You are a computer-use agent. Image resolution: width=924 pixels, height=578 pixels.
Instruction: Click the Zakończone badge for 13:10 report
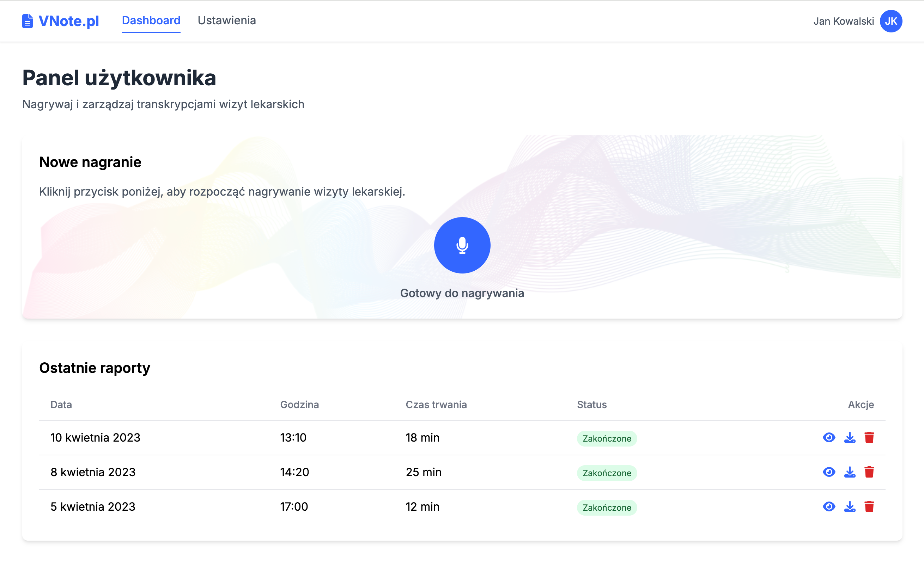[x=607, y=438]
